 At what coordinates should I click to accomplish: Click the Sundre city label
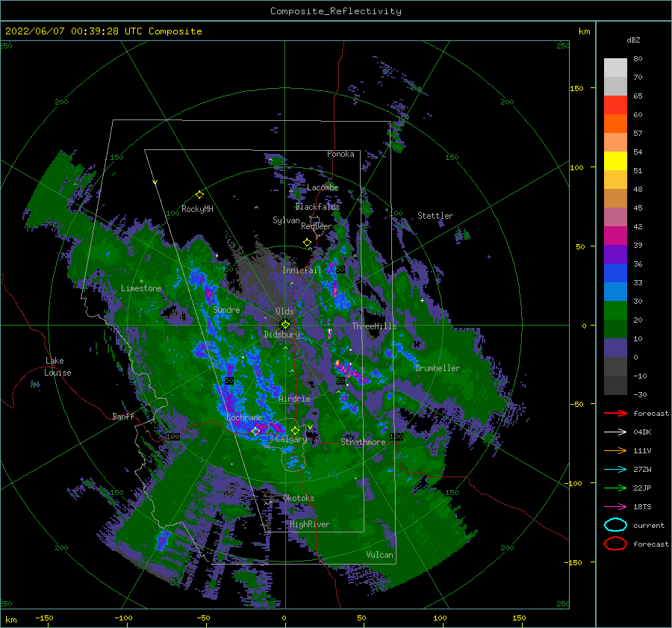click(x=226, y=310)
